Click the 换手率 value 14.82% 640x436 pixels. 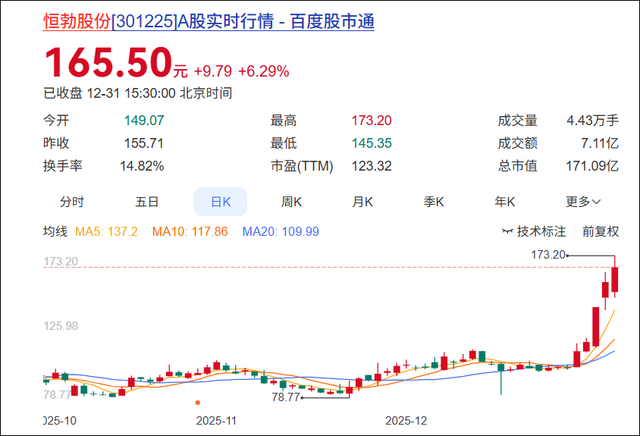pyautogui.click(x=142, y=166)
